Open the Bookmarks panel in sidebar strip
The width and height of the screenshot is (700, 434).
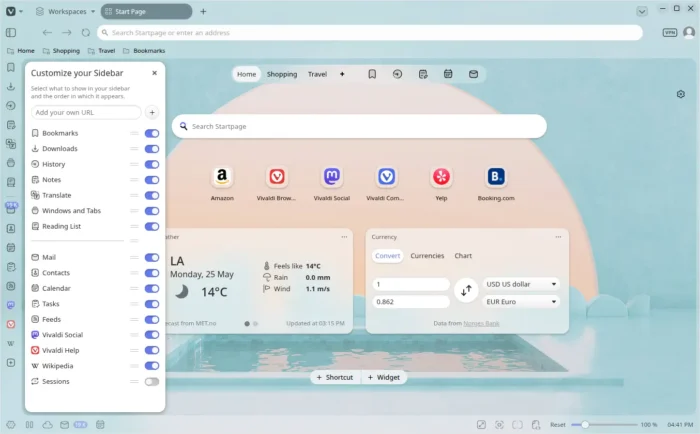(11, 67)
